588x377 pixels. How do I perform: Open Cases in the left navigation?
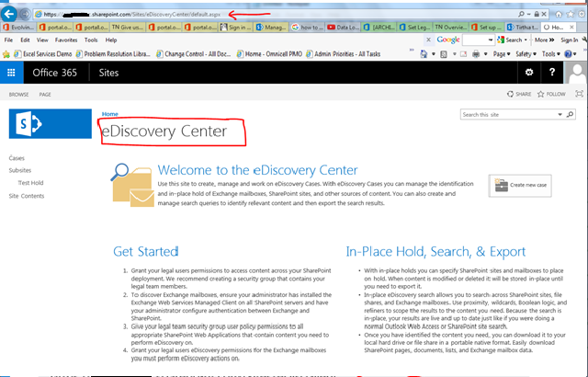[17, 158]
